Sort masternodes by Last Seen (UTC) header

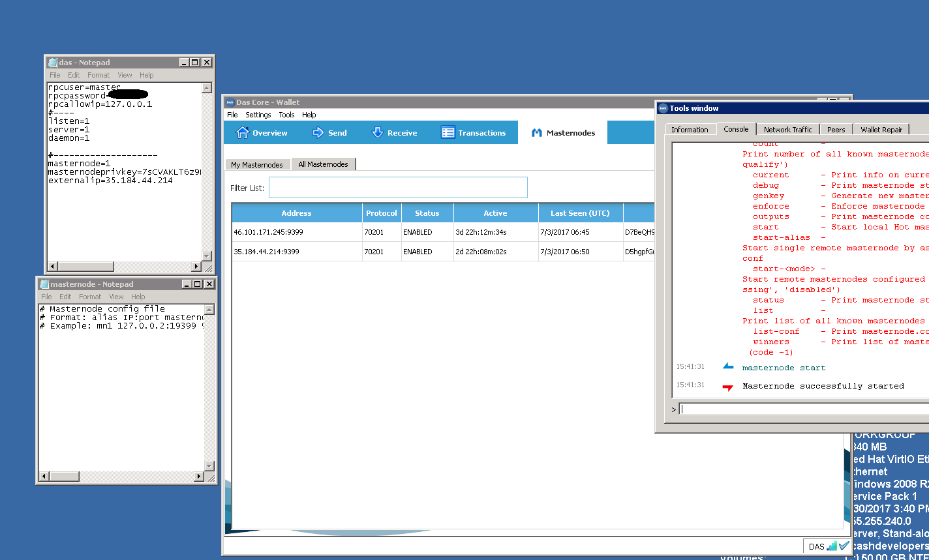[581, 213]
